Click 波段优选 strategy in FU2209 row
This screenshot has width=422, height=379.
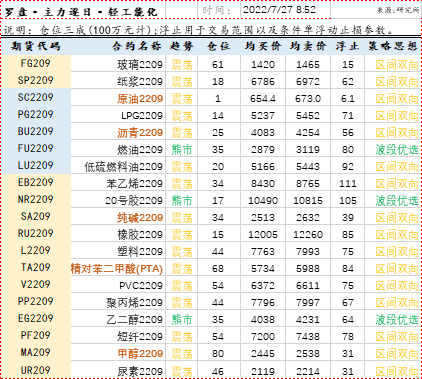click(397, 150)
